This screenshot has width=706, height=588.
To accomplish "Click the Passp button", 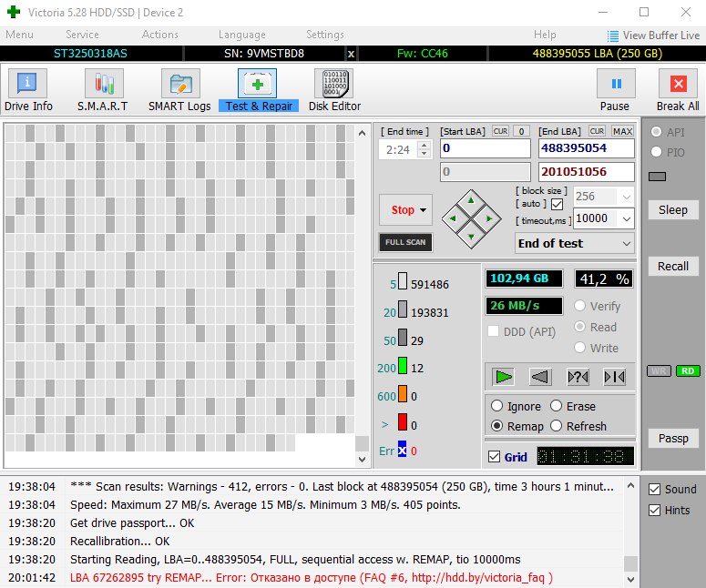I will point(673,438).
